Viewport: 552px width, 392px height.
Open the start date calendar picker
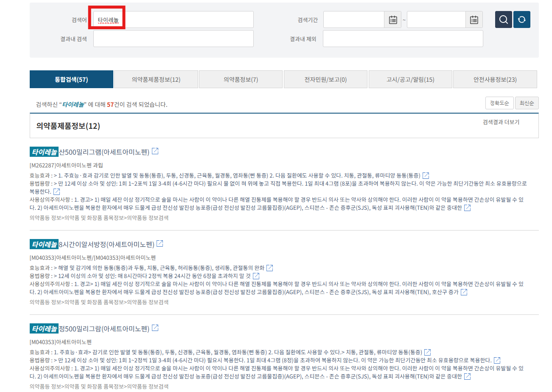tap(393, 19)
